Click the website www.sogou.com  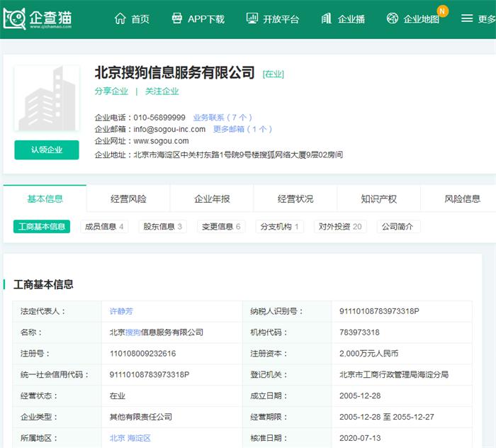click(161, 141)
